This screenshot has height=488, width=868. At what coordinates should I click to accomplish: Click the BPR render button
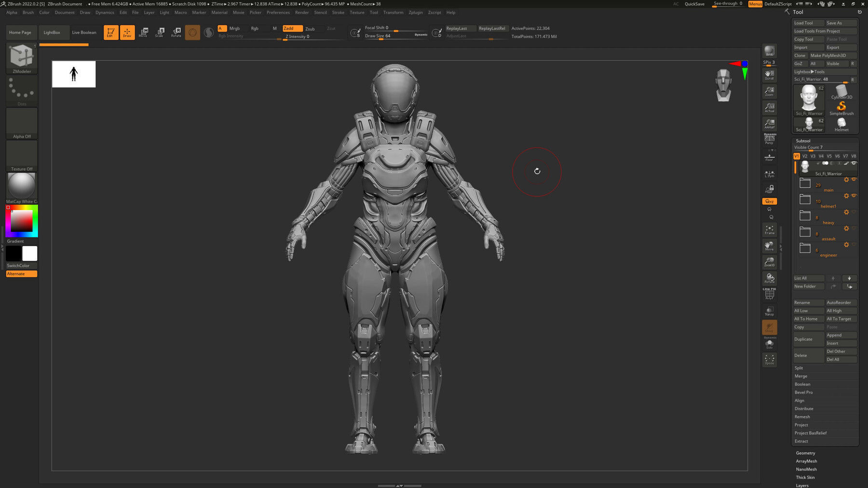pyautogui.click(x=769, y=51)
